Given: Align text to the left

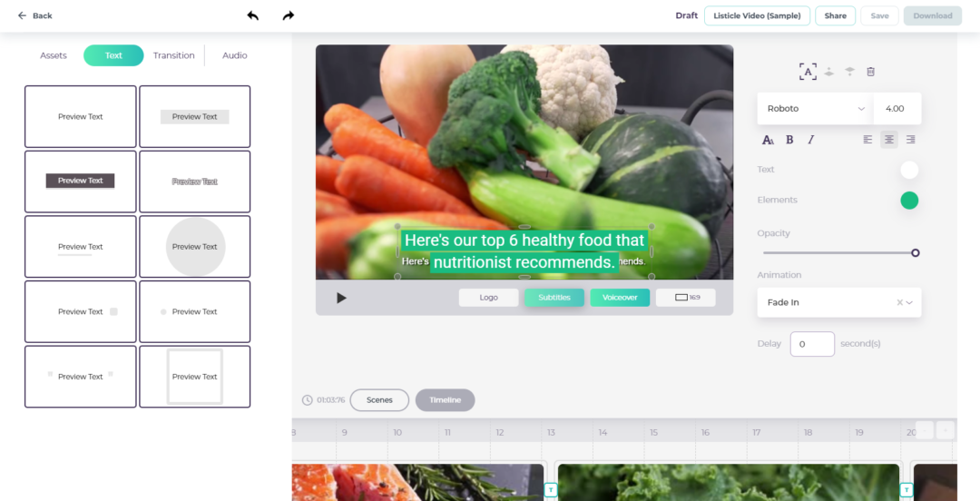Looking at the screenshot, I should 867,140.
